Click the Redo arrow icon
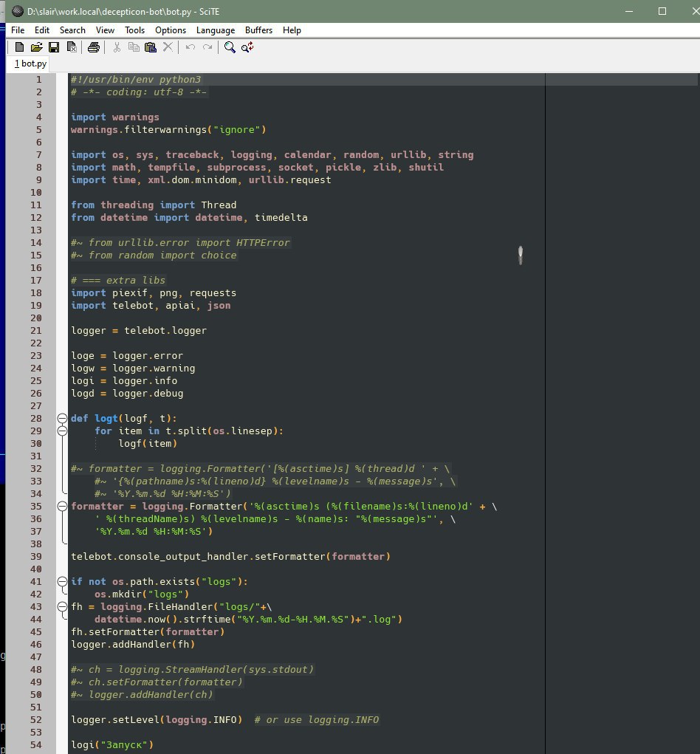This screenshot has width=700, height=754. (207, 47)
